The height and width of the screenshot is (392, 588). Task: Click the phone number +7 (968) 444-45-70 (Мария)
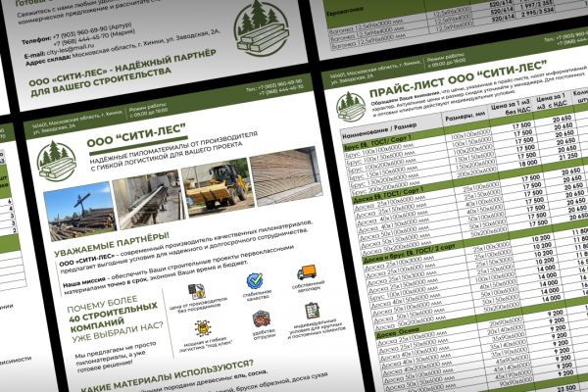(x=94, y=39)
